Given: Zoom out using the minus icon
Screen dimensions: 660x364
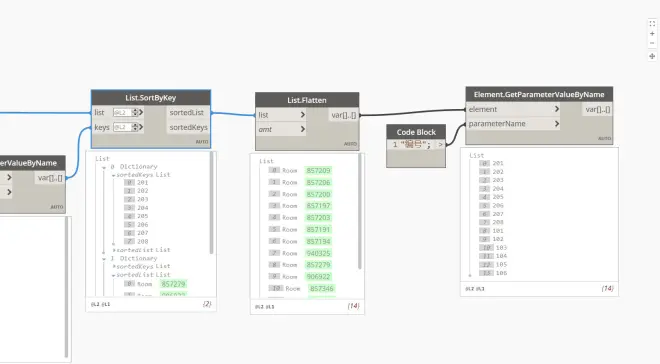Looking at the screenshot, I should [652, 43].
